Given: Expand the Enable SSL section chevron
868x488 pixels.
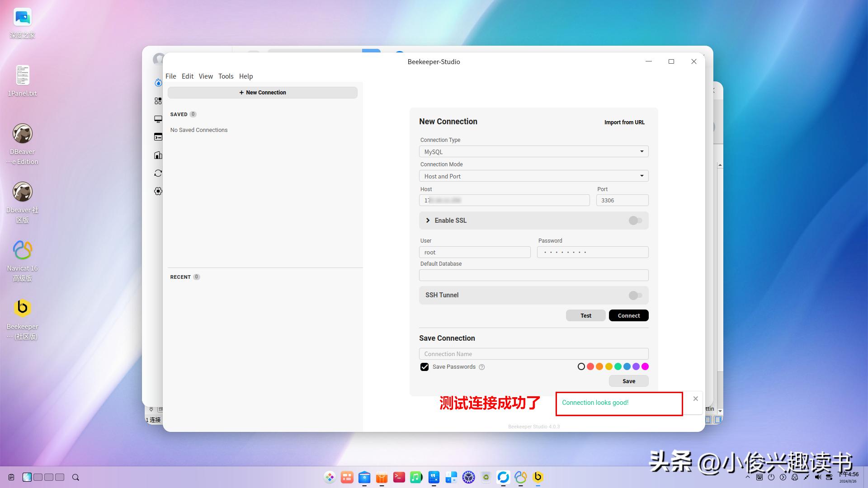Looking at the screenshot, I should (428, 220).
